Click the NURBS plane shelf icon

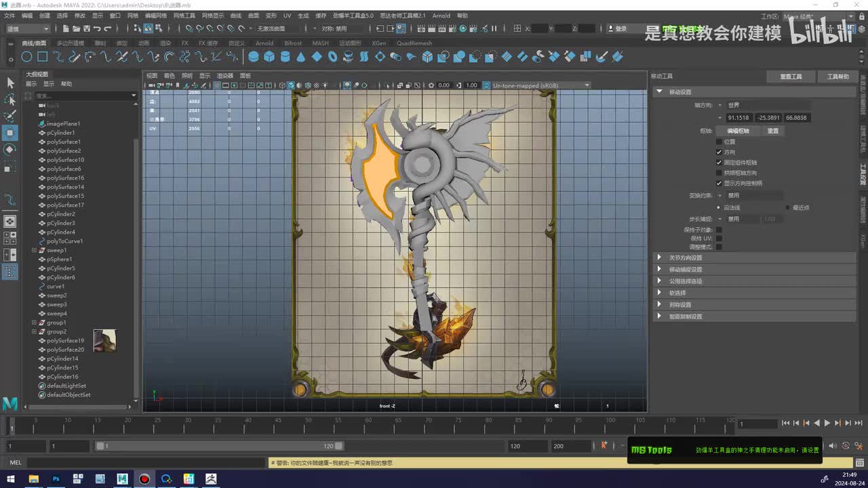[x=317, y=57]
